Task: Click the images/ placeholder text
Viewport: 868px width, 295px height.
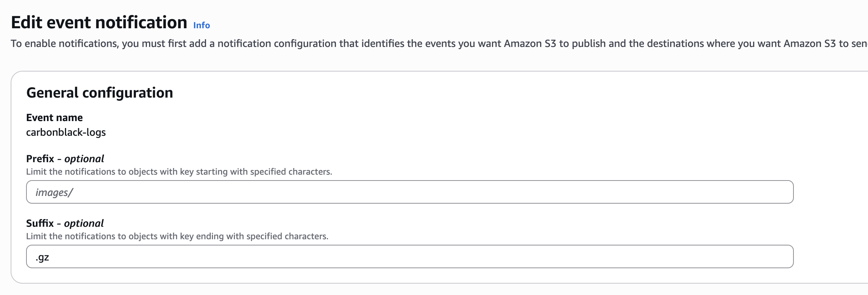Action: pyautogui.click(x=54, y=192)
